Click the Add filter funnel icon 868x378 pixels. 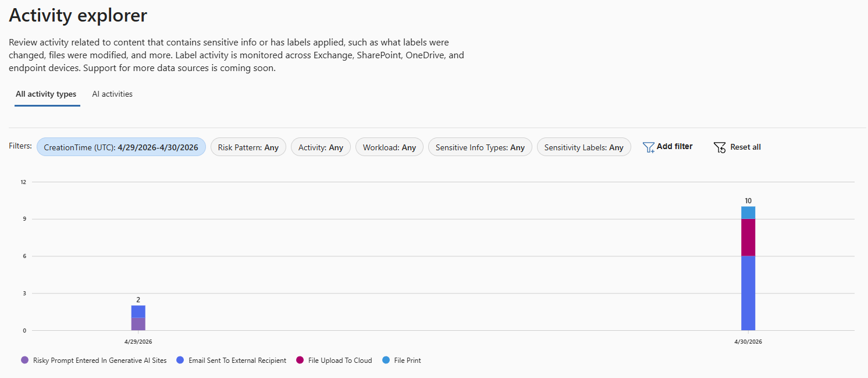649,147
